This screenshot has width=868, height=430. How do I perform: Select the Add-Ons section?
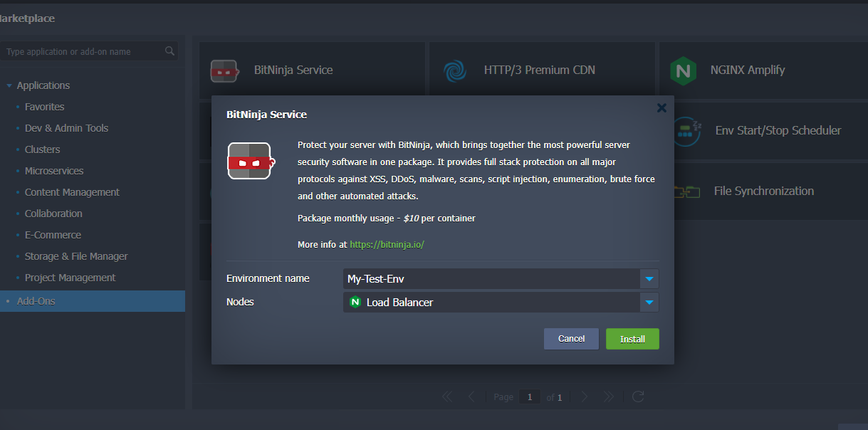(93, 301)
